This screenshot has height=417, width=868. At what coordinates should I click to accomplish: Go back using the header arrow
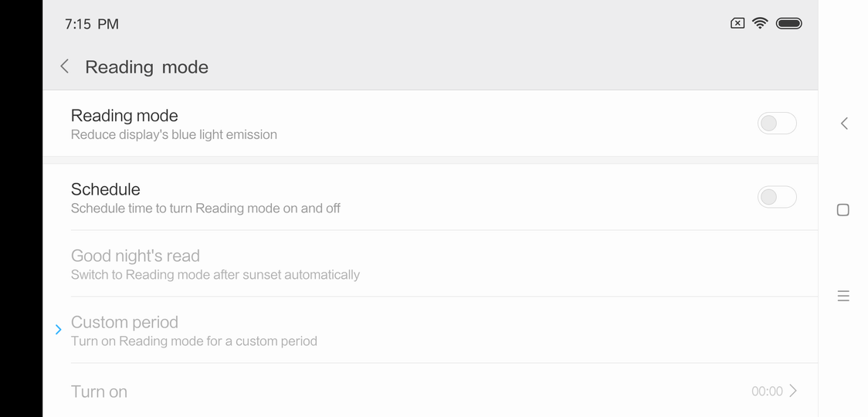(65, 67)
